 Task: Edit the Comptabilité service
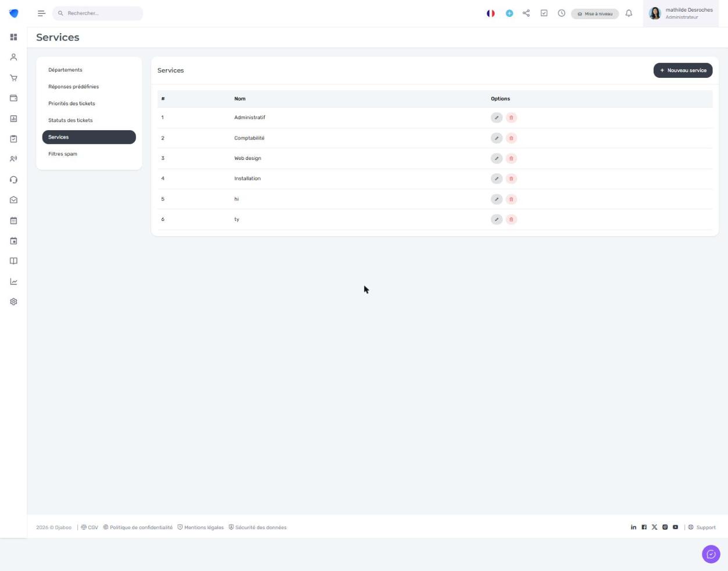click(497, 138)
